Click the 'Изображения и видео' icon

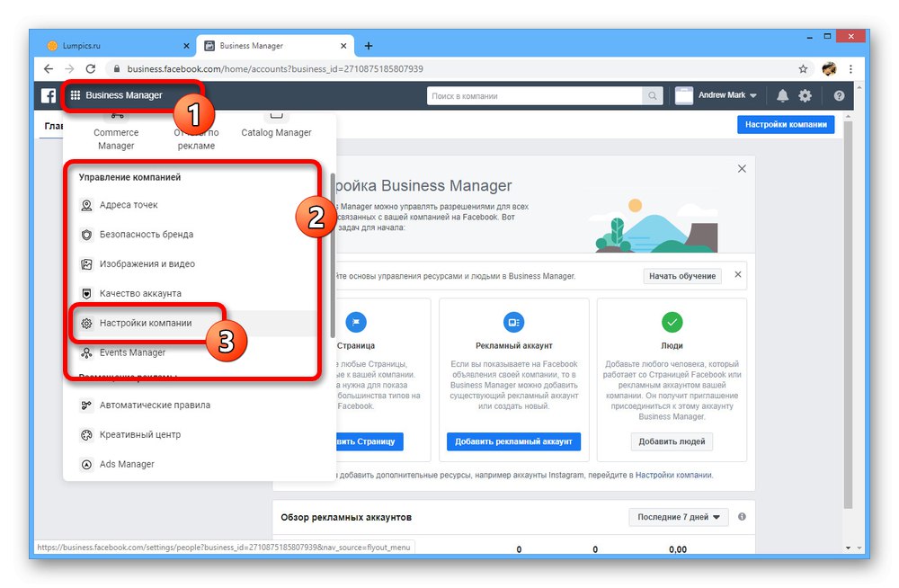tap(86, 264)
